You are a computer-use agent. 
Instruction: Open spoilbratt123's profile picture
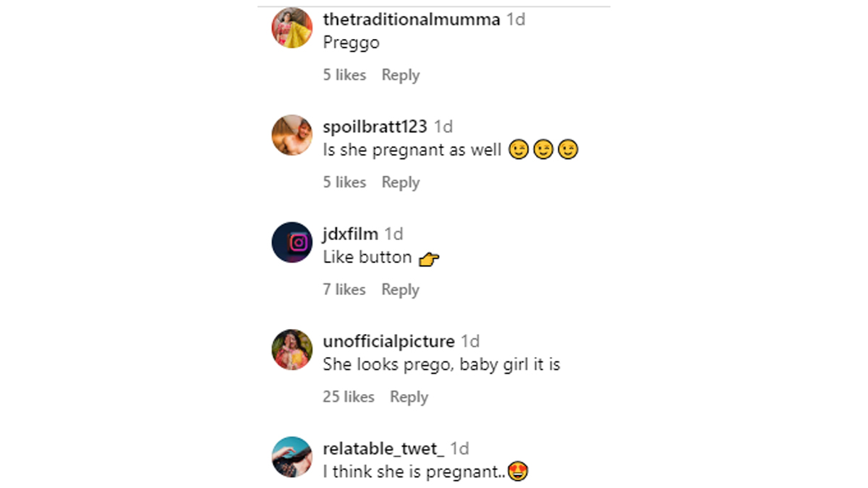tap(292, 134)
